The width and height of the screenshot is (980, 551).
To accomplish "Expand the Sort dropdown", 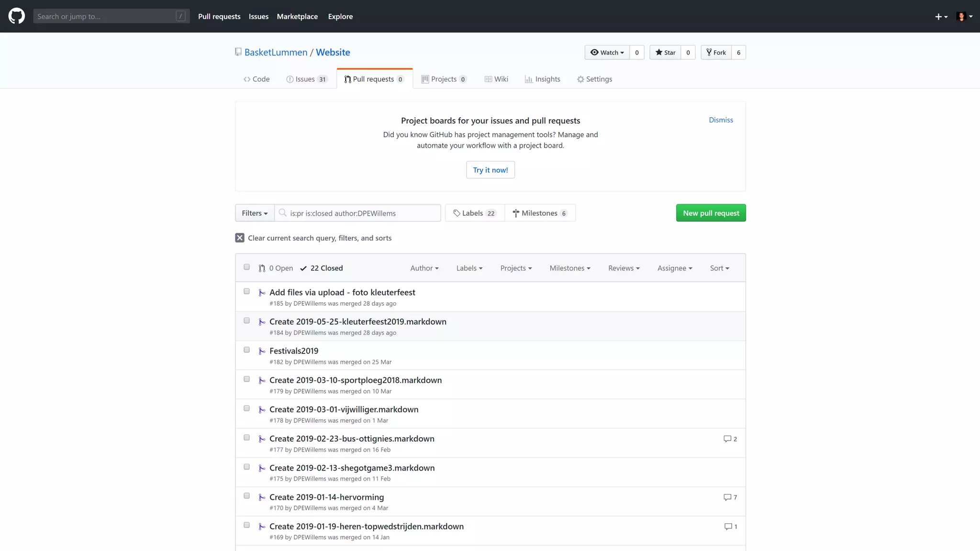I will pos(719,268).
